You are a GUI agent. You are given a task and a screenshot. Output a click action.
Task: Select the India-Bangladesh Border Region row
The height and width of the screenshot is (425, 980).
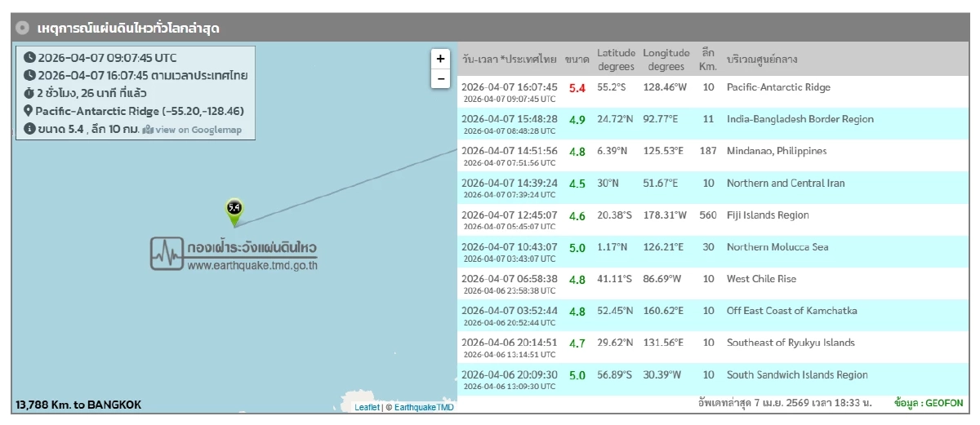tap(711, 123)
